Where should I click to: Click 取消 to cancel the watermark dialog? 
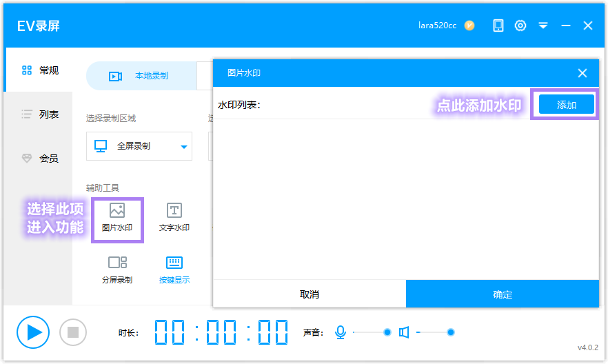point(310,294)
